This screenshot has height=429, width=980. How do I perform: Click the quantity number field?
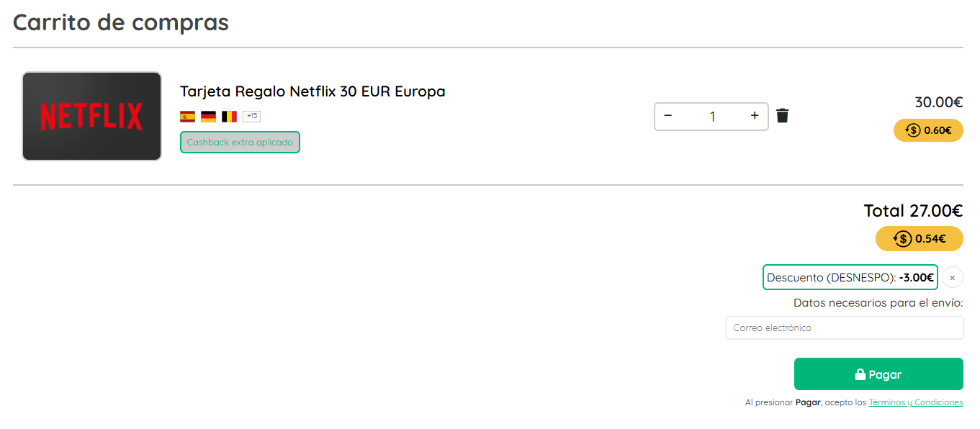coord(712,117)
